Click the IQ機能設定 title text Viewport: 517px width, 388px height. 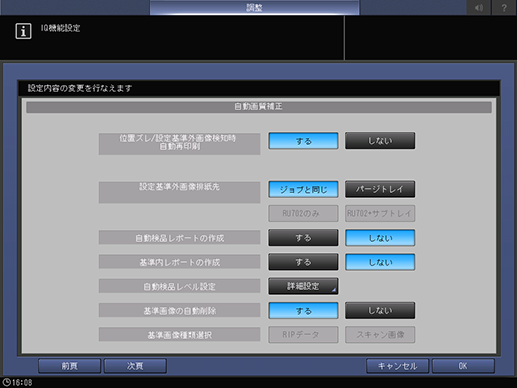60,28
